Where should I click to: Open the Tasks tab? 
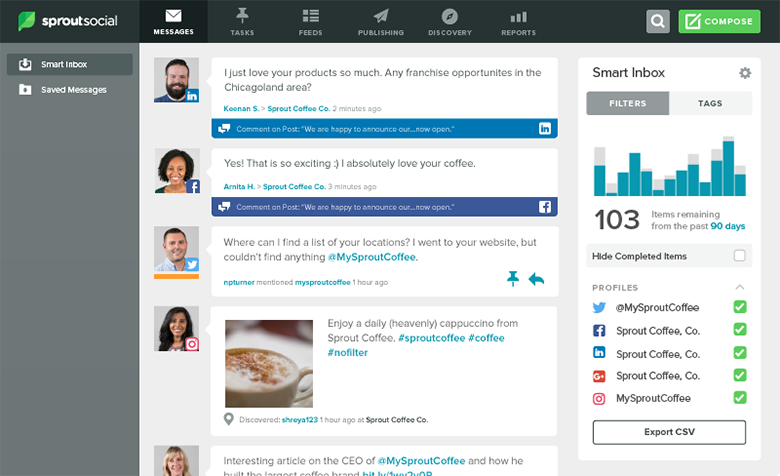click(x=242, y=21)
